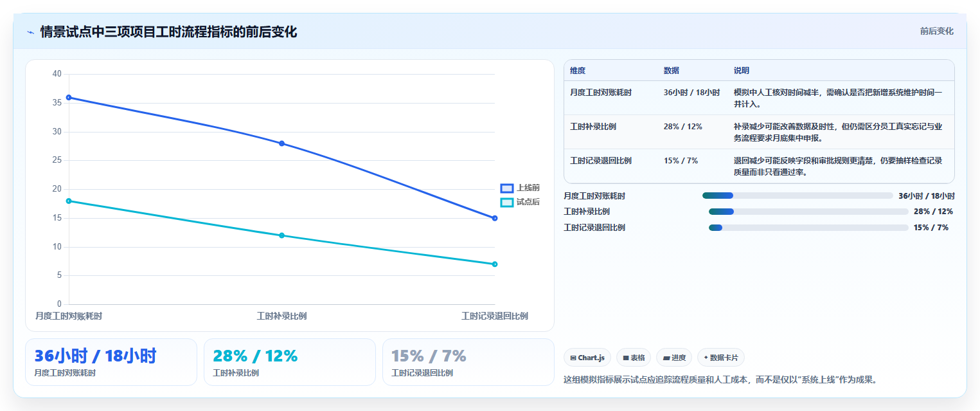The height and width of the screenshot is (411, 980).
Task: Open the 36小时 / 18小时 stat card
Action: (x=111, y=362)
